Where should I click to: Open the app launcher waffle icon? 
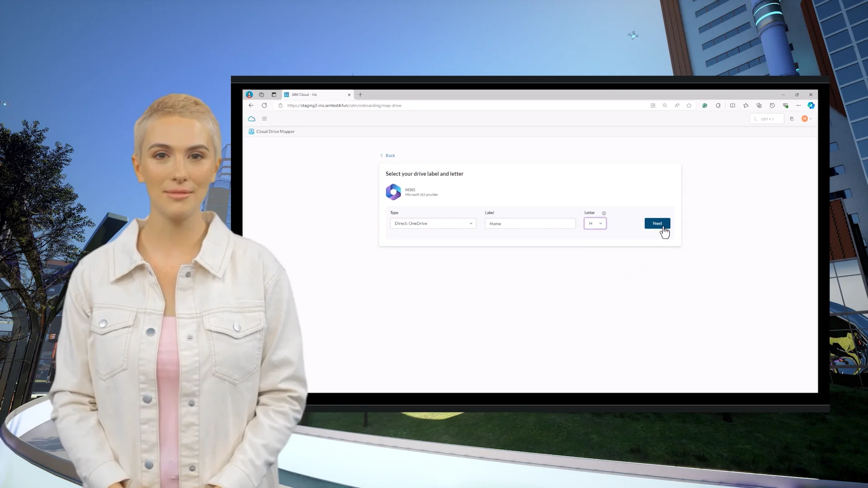pyautogui.click(x=264, y=118)
